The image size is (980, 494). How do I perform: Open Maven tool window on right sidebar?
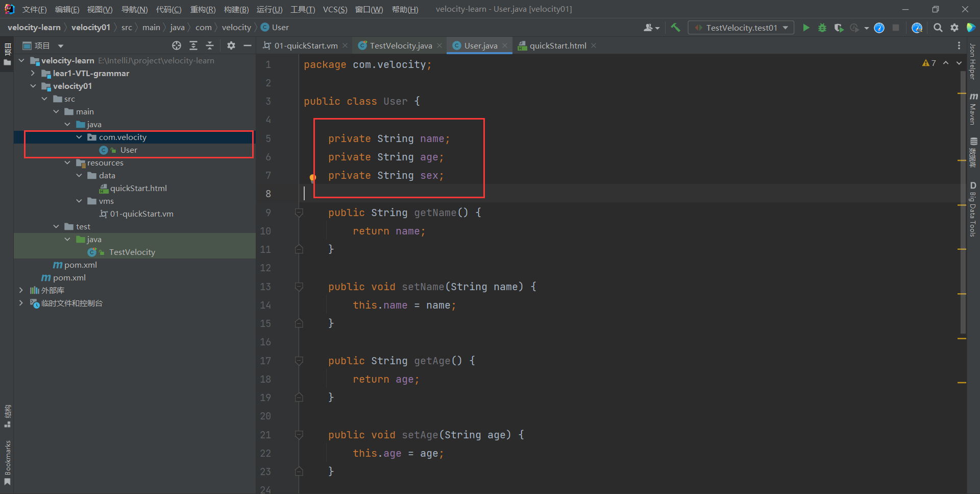[973, 109]
